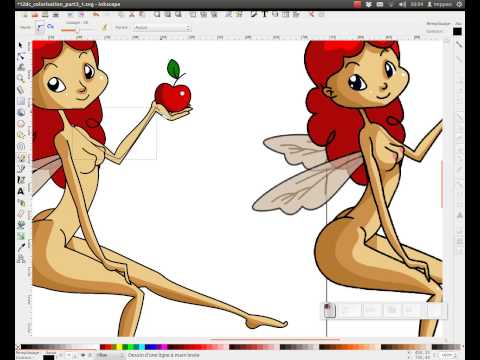The image size is (480, 360).
Task: Select the Spiral tool
Action: tap(21, 146)
